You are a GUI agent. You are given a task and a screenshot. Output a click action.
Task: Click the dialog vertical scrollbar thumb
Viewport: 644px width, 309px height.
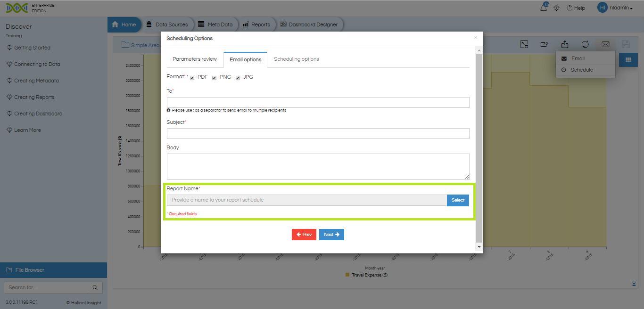point(479,148)
